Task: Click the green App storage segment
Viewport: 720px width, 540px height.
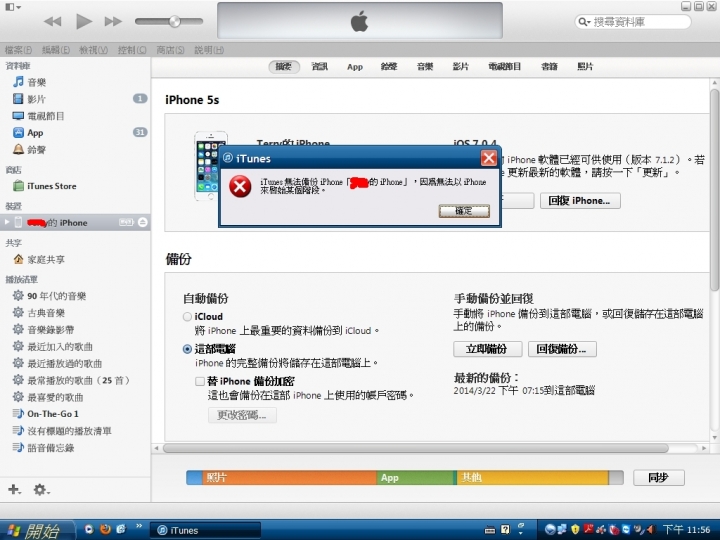Action: pos(415,478)
